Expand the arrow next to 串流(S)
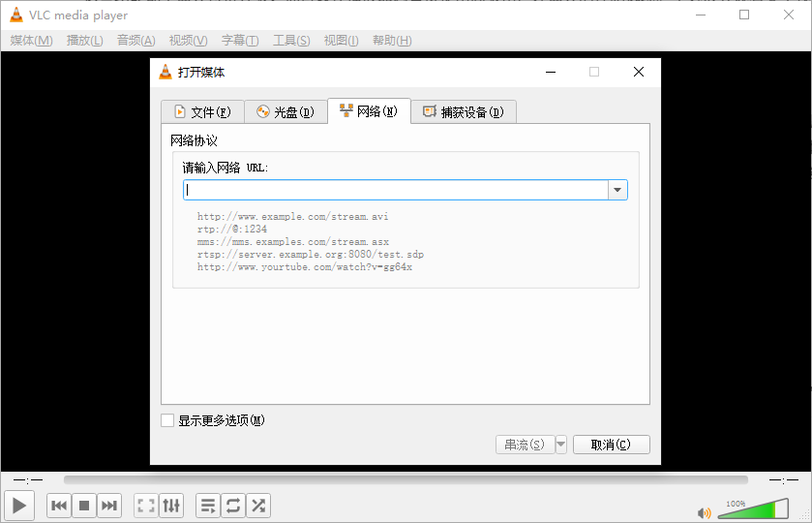This screenshot has width=812, height=523. point(560,445)
